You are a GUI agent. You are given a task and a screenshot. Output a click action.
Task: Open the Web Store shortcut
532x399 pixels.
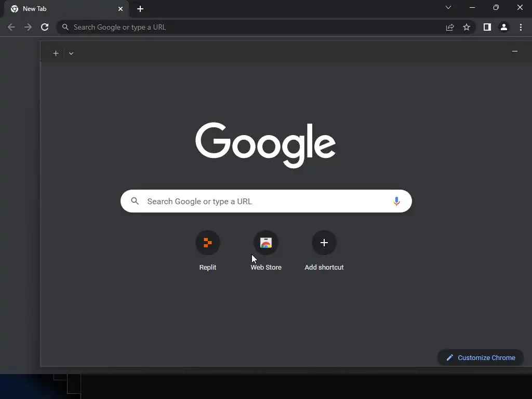coord(266,243)
